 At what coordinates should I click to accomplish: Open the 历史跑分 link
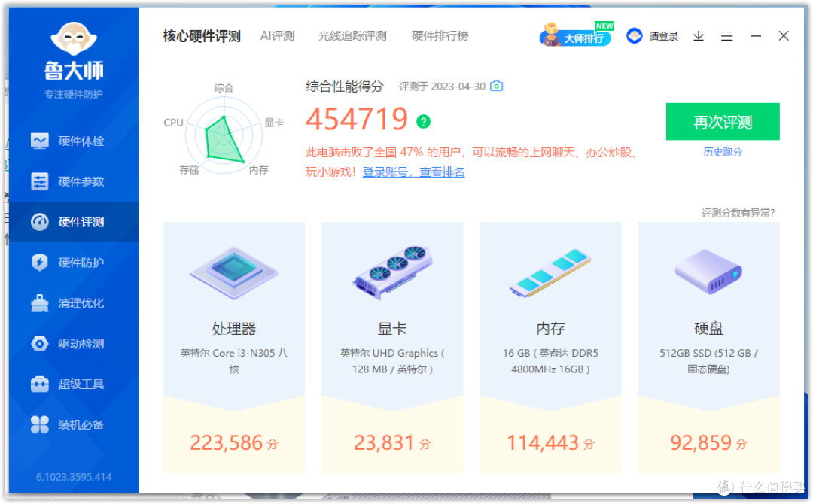[722, 152]
